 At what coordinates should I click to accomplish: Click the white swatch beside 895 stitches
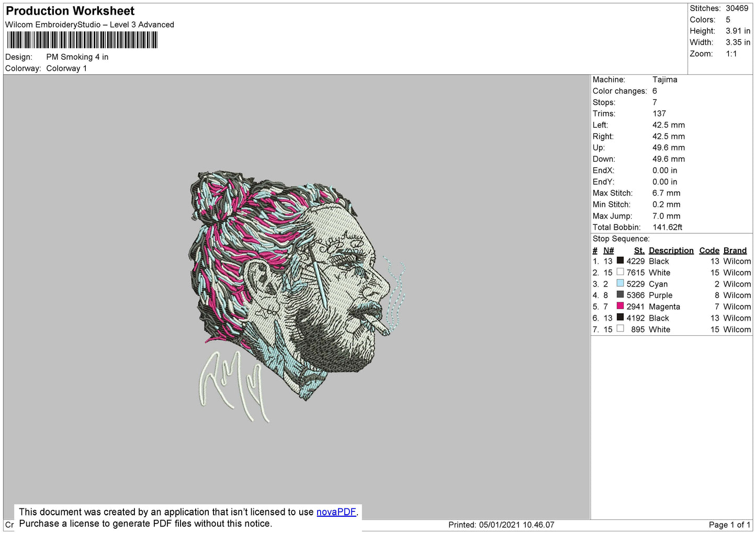(x=620, y=329)
